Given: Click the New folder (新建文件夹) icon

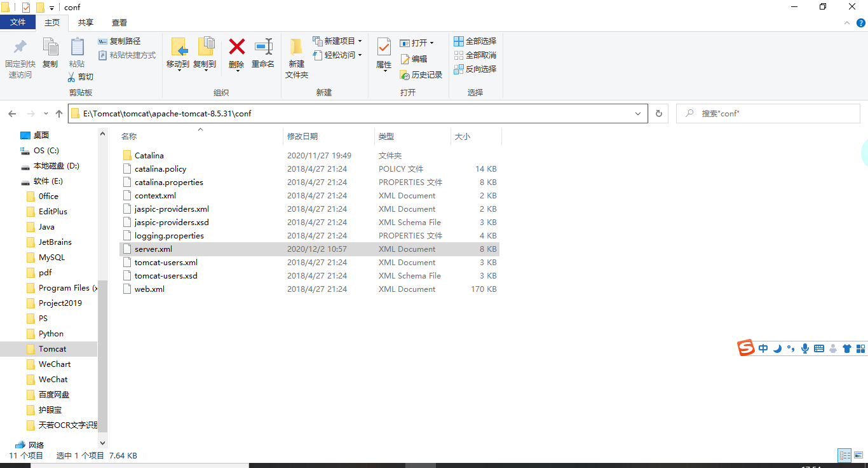Looking at the screenshot, I should pos(296,47).
